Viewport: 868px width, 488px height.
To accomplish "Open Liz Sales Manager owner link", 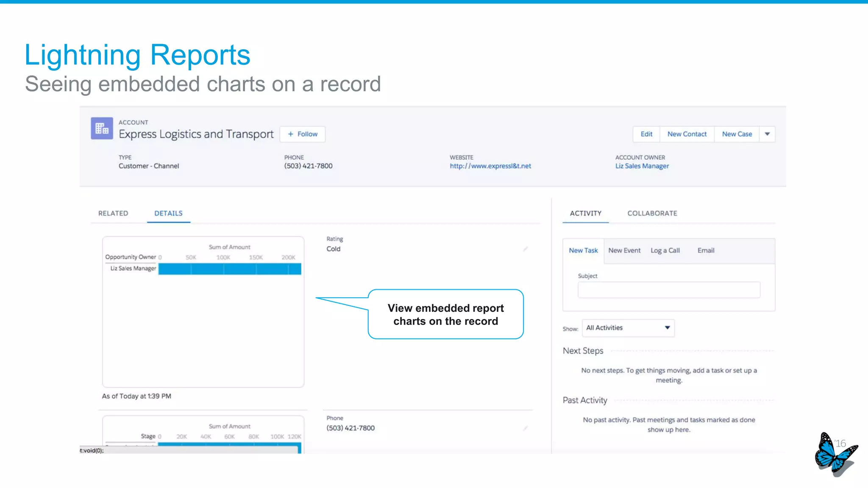I will pyautogui.click(x=642, y=166).
